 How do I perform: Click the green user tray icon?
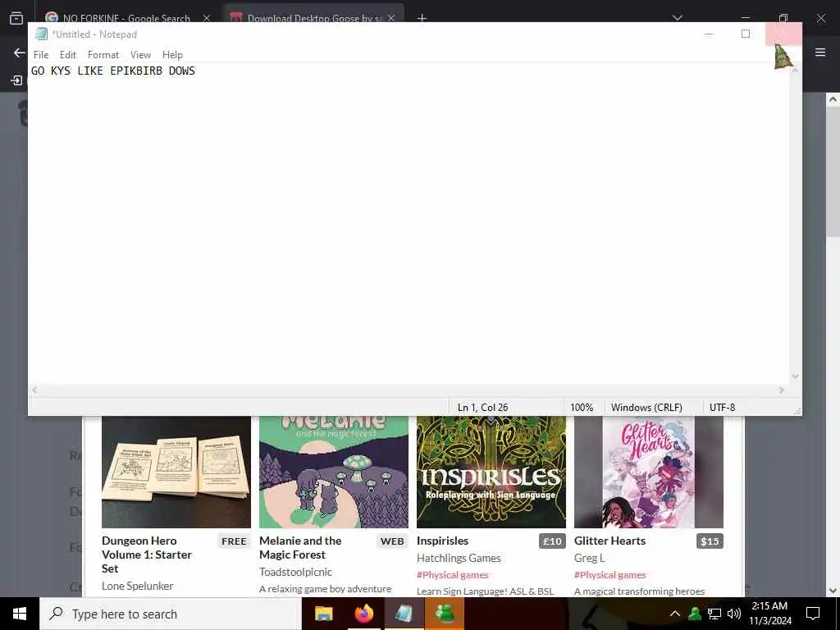[695, 614]
